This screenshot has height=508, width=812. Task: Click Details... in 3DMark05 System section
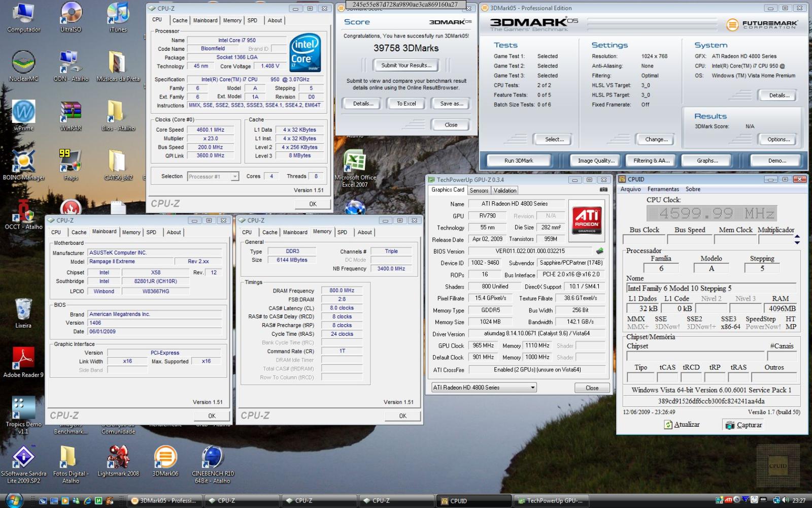pos(779,95)
